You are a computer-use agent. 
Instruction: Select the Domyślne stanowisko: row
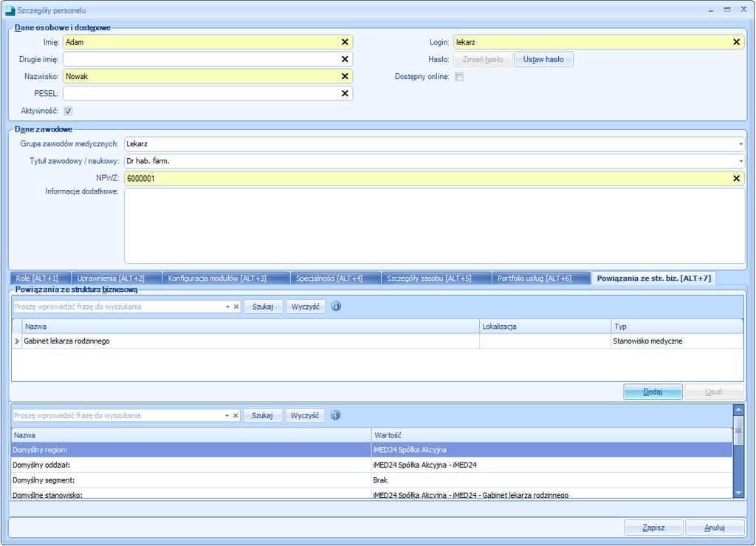click(x=372, y=494)
